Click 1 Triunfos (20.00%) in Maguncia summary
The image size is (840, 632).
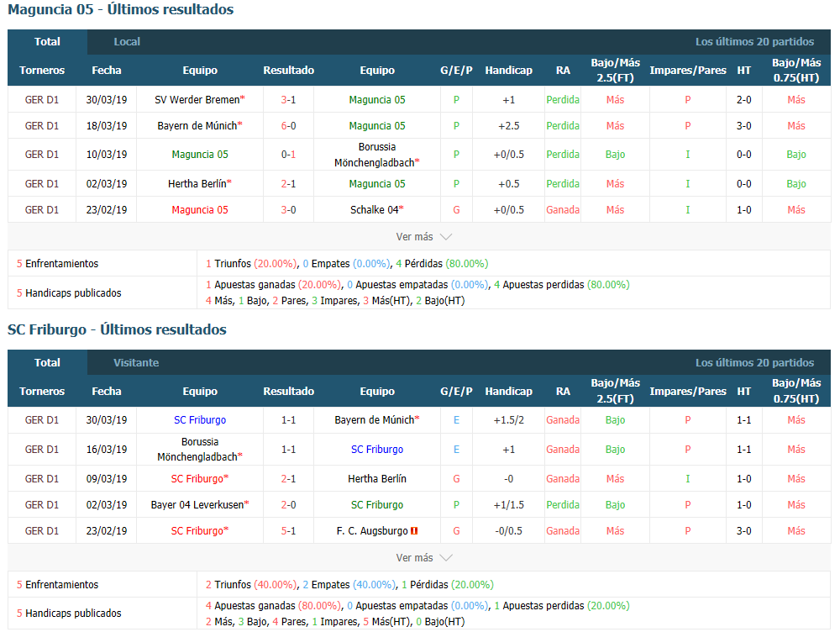coord(250,264)
